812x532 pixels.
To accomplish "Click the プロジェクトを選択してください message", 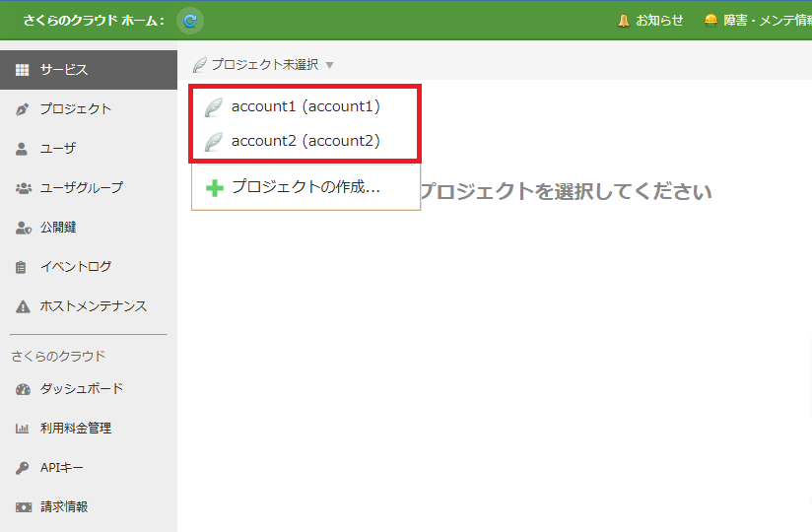I will [x=566, y=191].
